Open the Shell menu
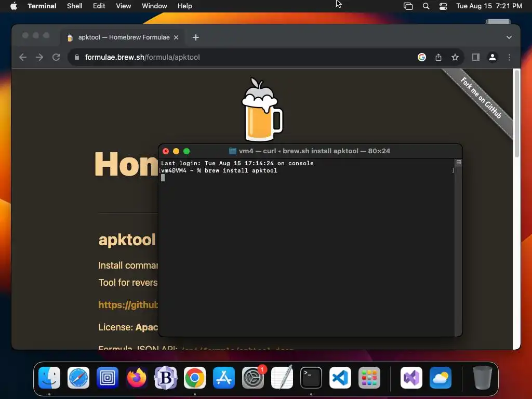This screenshot has height=399, width=532. tap(75, 6)
